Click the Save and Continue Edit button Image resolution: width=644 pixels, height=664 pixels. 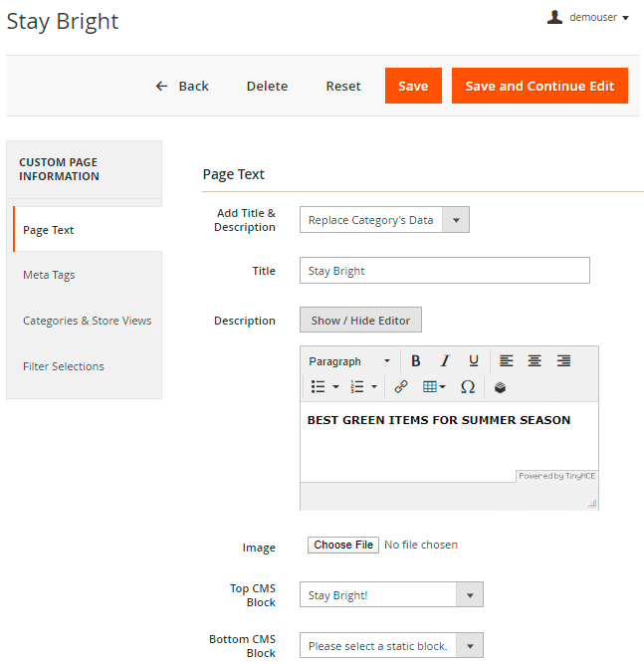[539, 86]
